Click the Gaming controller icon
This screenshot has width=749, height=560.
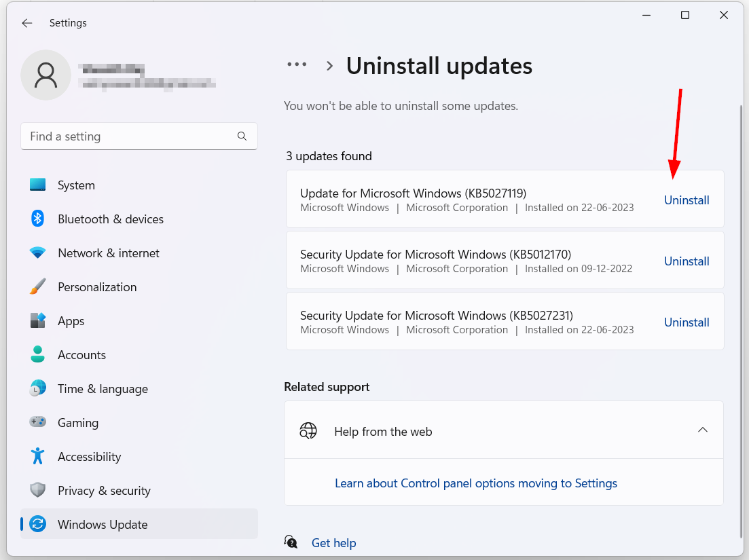pyautogui.click(x=38, y=422)
